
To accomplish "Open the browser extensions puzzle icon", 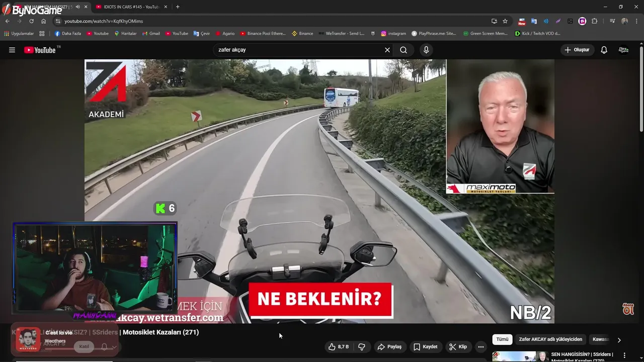I will pos(594,21).
